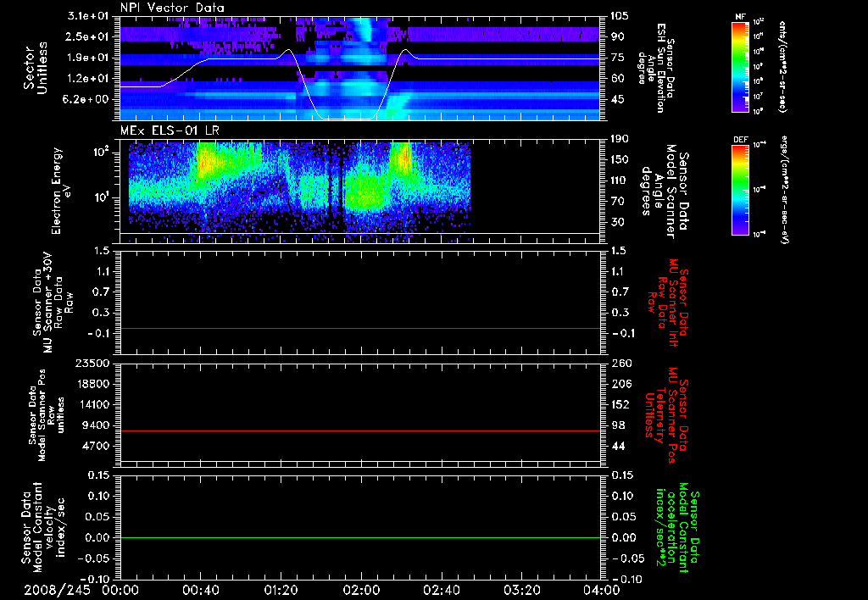Click the '3.1e+01' sector tick value

(88, 16)
